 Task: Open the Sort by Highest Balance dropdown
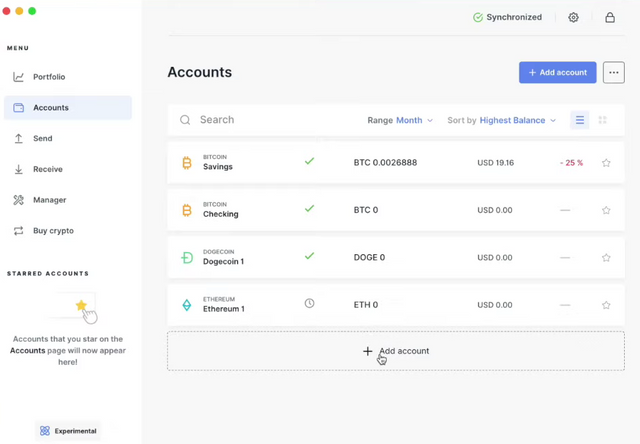click(502, 120)
